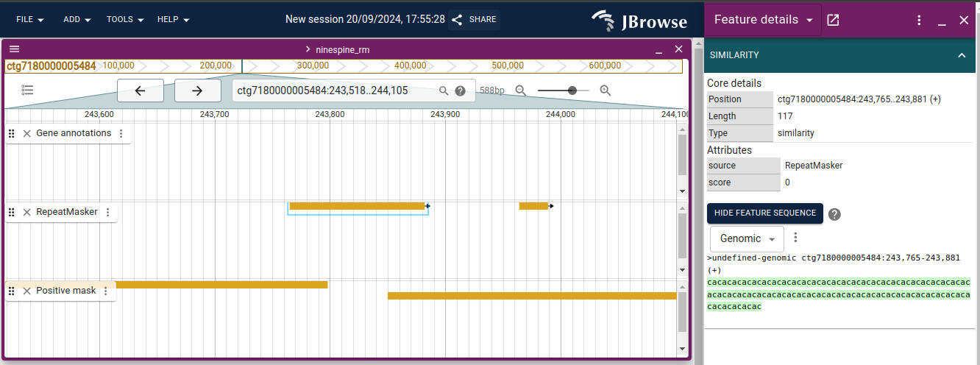Click the right Positive mask feature bar

532,296
